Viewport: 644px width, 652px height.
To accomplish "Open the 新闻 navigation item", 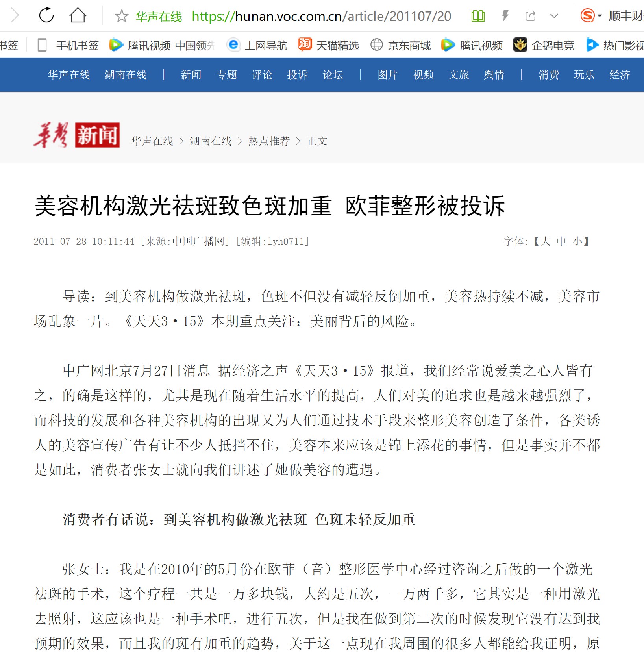I will coord(191,74).
